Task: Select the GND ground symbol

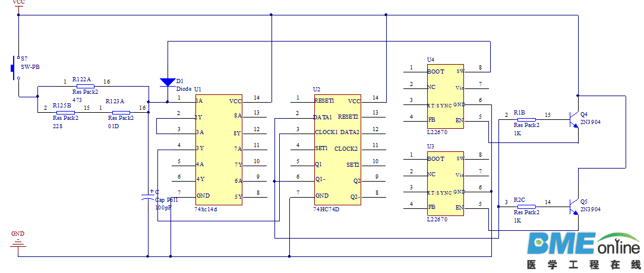Action: [x=18, y=242]
